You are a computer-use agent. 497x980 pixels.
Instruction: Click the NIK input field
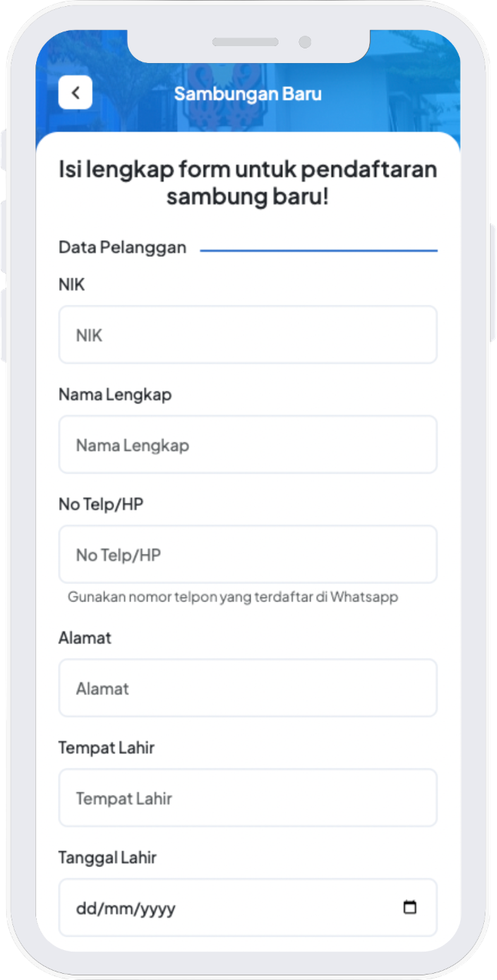pos(248,335)
